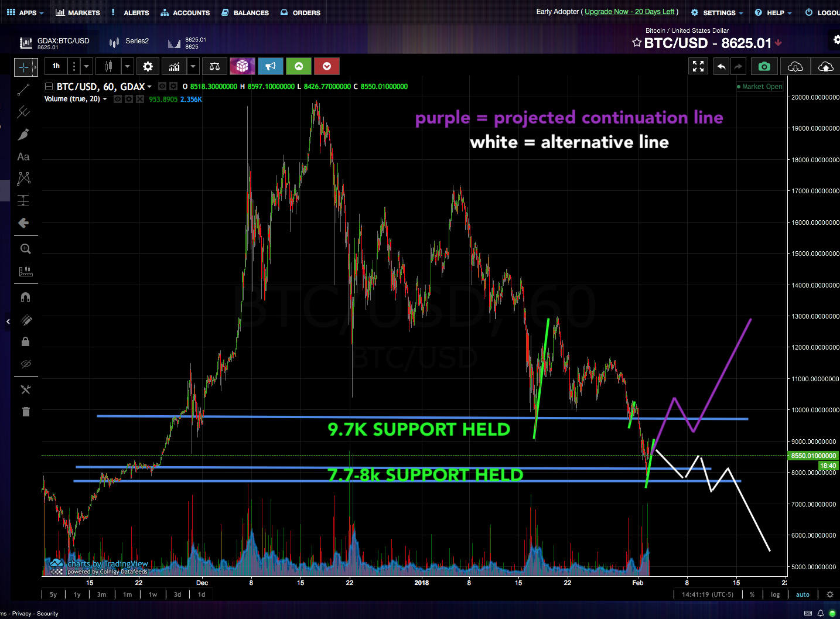Favorite BTC/USD with the star icon
Screen dimensions: 840x619
(x=637, y=43)
